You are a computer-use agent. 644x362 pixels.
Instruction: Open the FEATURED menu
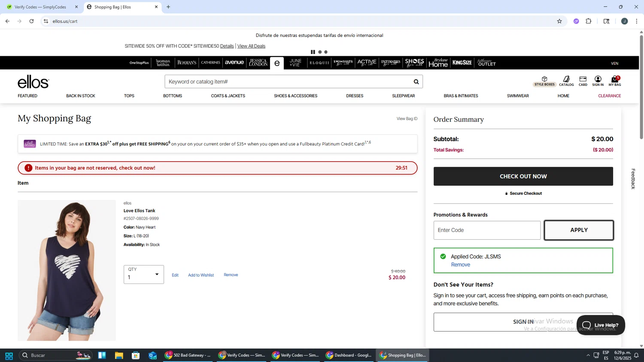pyautogui.click(x=27, y=96)
